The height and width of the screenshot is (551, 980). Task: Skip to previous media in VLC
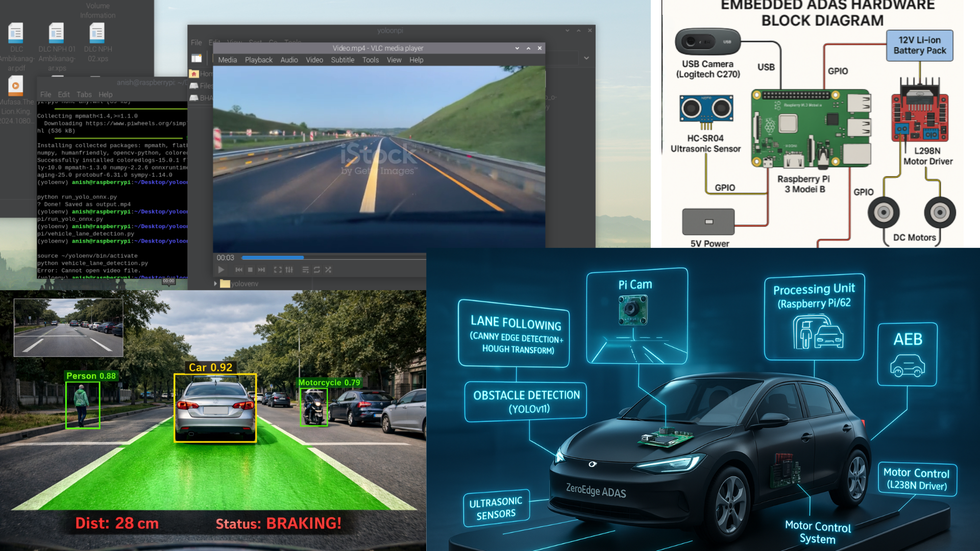click(239, 269)
